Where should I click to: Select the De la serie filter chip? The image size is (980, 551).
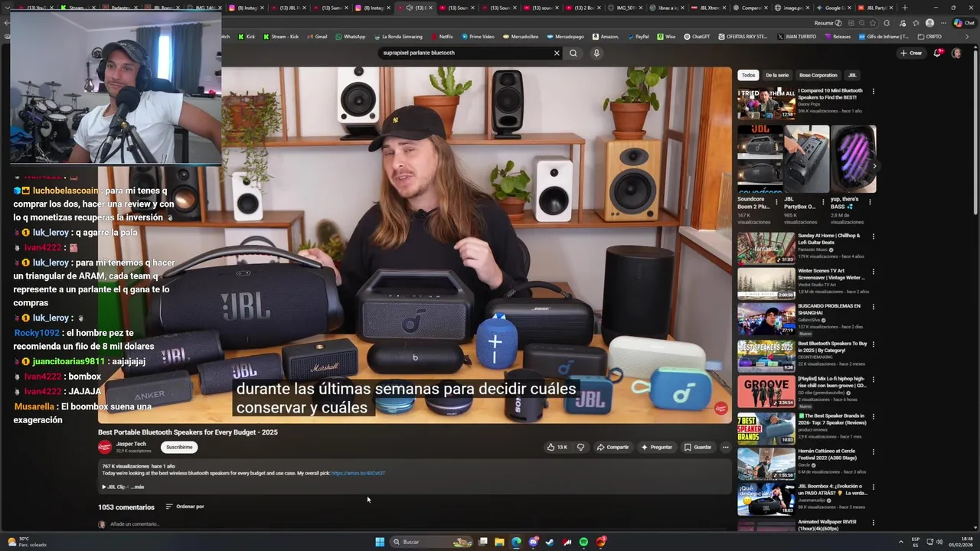click(777, 75)
